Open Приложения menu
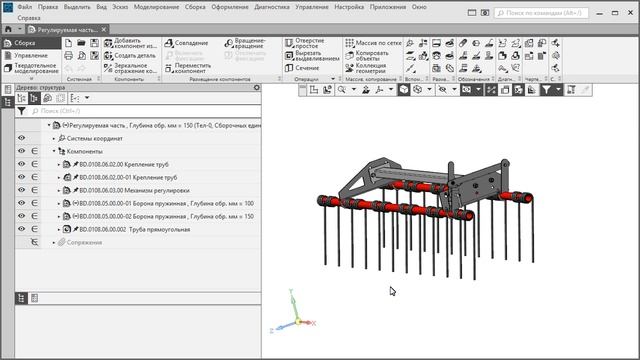This screenshot has width=640, height=360. pyautogui.click(x=388, y=7)
